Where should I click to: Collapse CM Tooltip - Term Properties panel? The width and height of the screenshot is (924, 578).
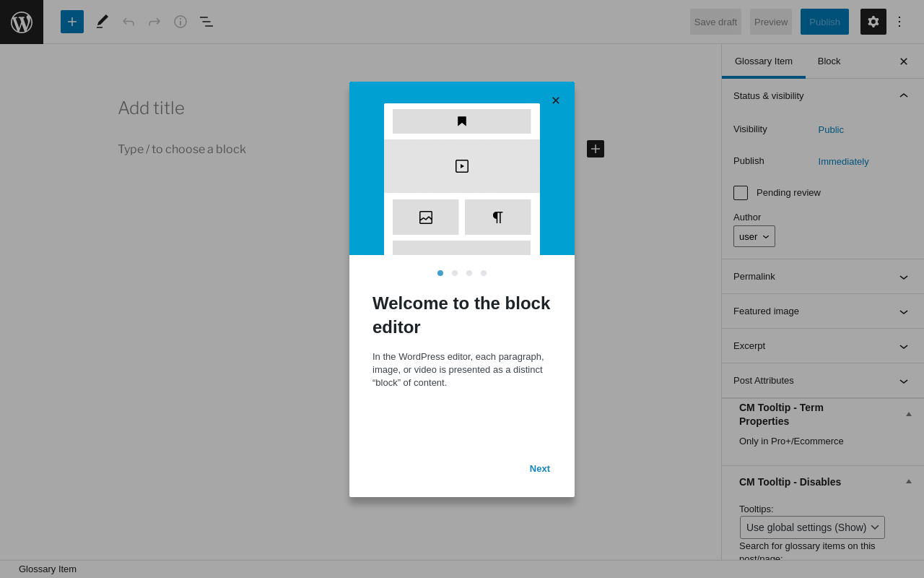(x=909, y=414)
